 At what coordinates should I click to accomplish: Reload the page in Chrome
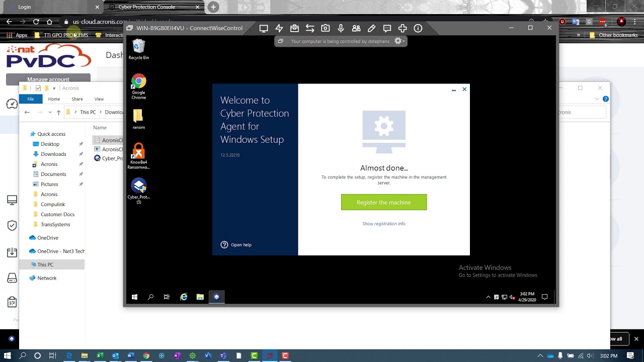click(36, 22)
